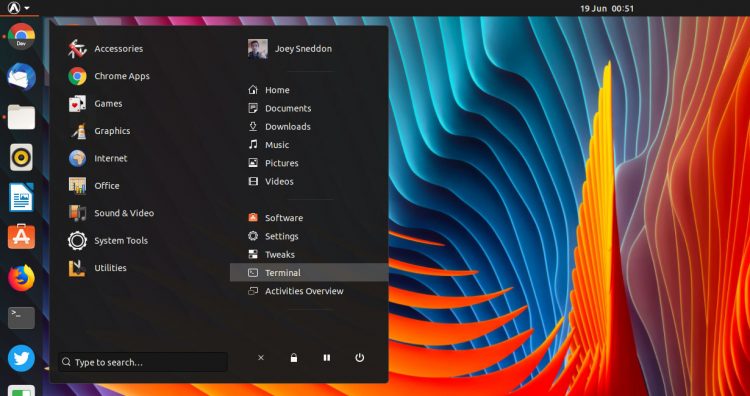The height and width of the screenshot is (396, 750).
Task: Launch Terminal from the menu shortcuts
Action: point(309,273)
